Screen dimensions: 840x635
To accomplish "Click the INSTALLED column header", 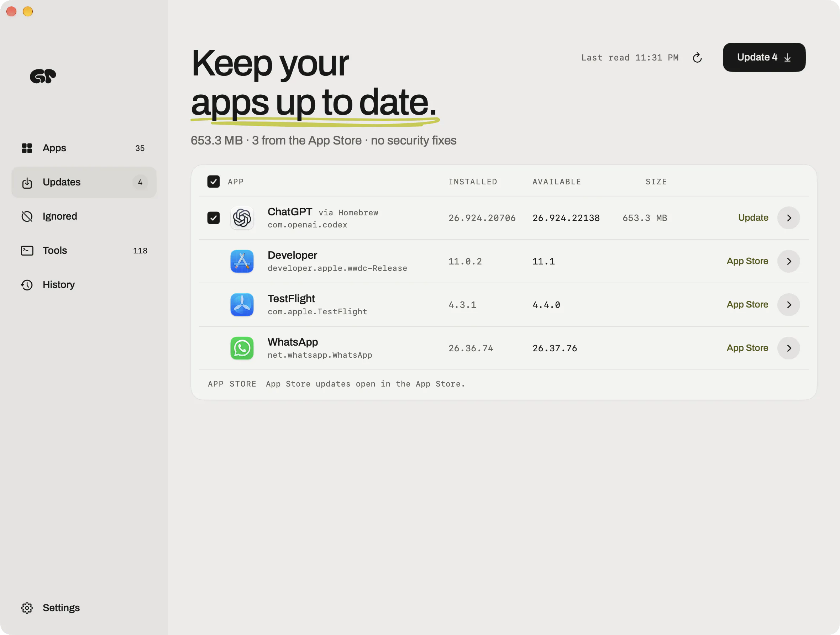I will point(473,182).
